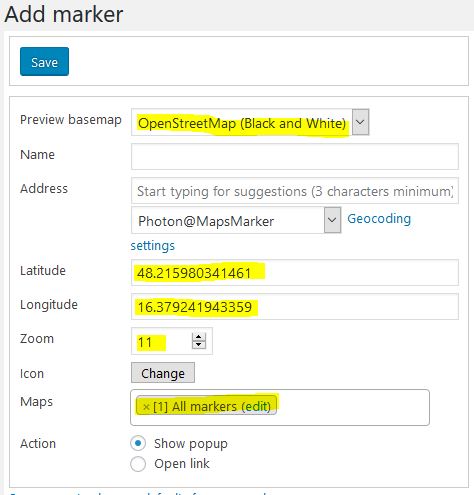Open the geocoding settings link

153,246
